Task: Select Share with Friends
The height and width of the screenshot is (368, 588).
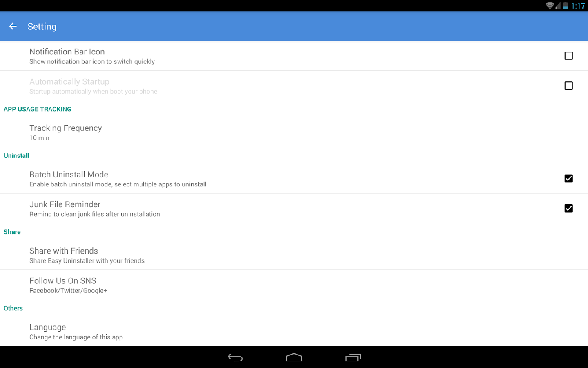Action: pyautogui.click(x=294, y=255)
